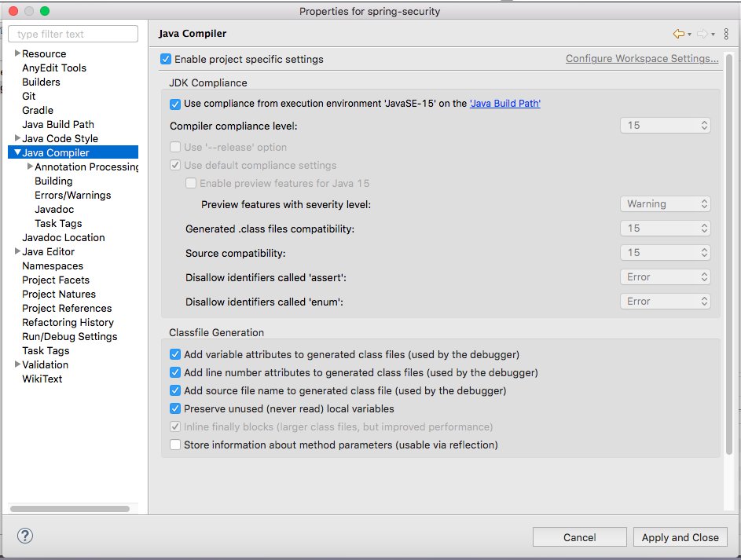Open the 'Java Build Path' hyperlink
Viewport: 741px width, 560px height.
pos(504,104)
